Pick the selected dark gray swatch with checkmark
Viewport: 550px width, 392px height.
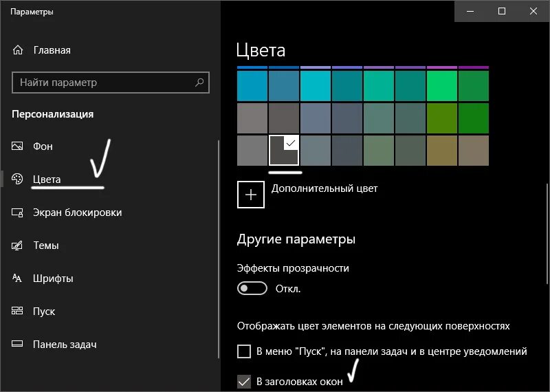tap(284, 151)
